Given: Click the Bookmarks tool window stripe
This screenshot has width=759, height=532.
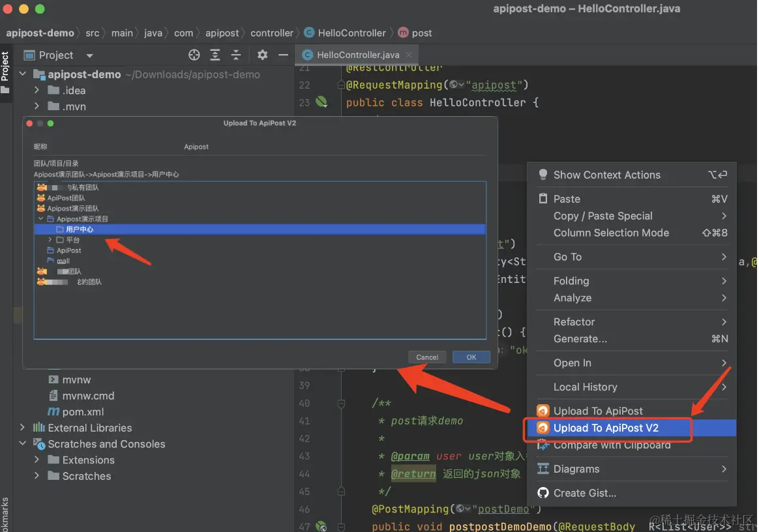Looking at the screenshot, I should (x=5, y=514).
